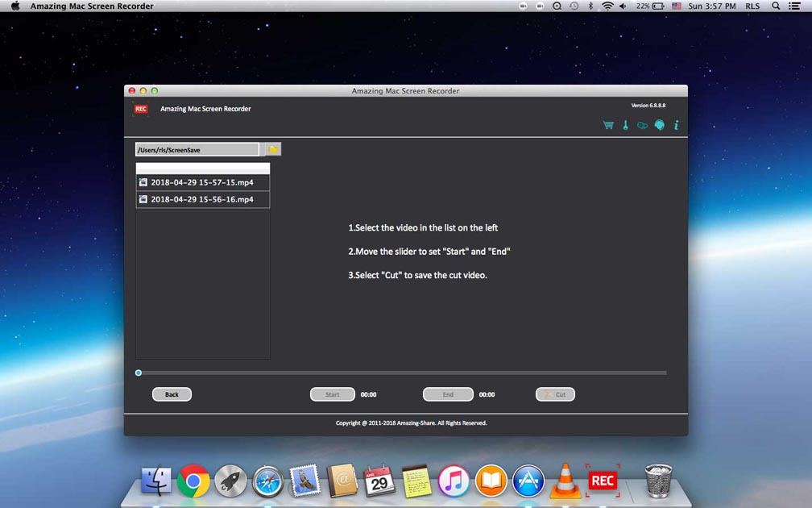Launch VLC traffic cone in Dock
This screenshot has height=508, width=812.
click(565, 481)
